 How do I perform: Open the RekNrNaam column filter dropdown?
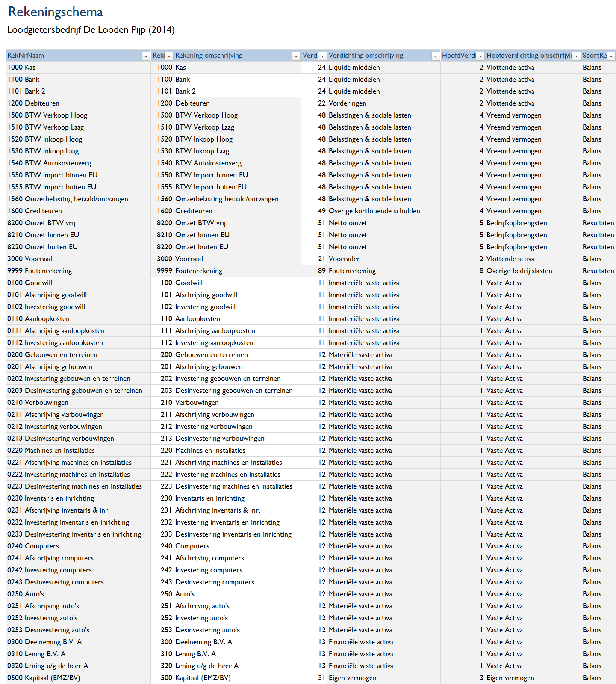145,56
